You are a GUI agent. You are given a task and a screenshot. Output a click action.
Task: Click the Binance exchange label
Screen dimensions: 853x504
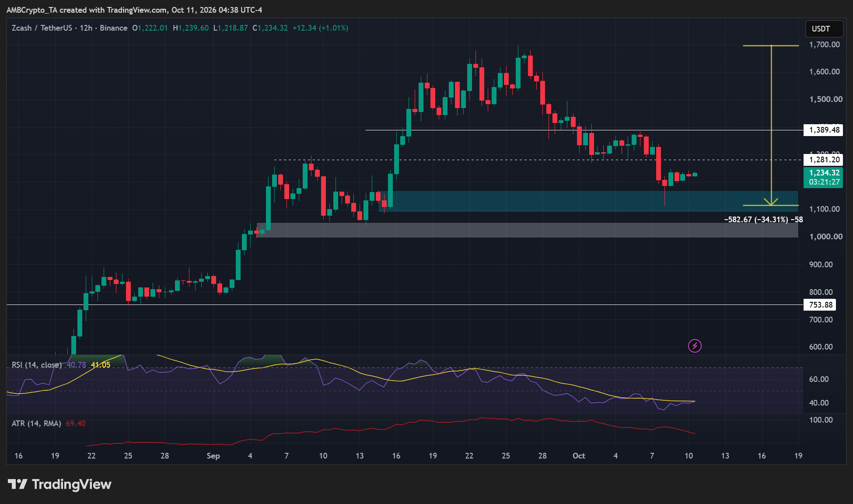pos(114,28)
